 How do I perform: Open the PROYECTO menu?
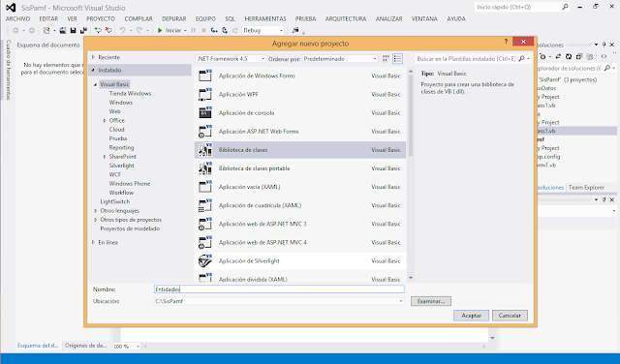[101, 18]
